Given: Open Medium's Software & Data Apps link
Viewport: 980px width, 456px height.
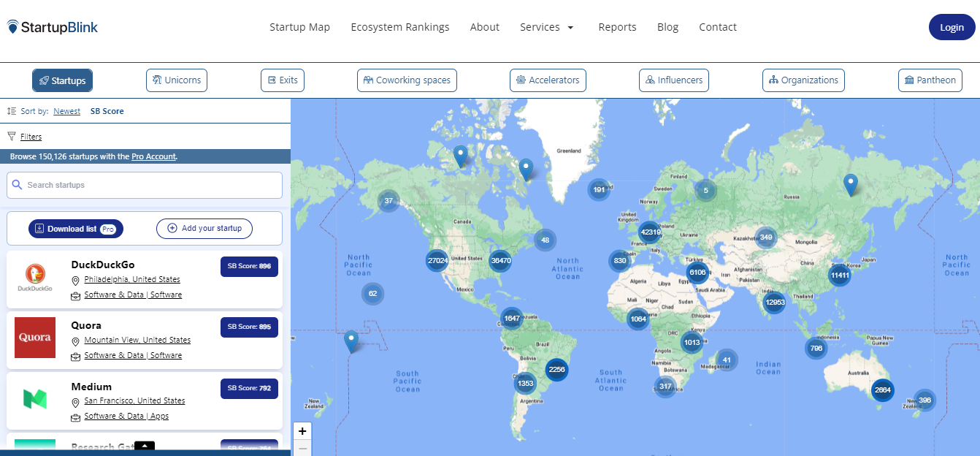Looking at the screenshot, I should point(126,417).
